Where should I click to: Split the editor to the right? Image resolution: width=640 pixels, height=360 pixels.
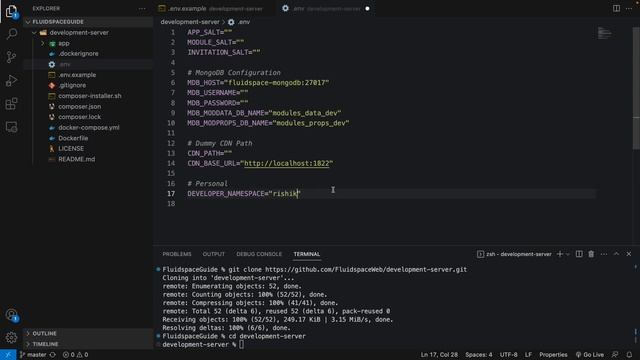point(616,8)
